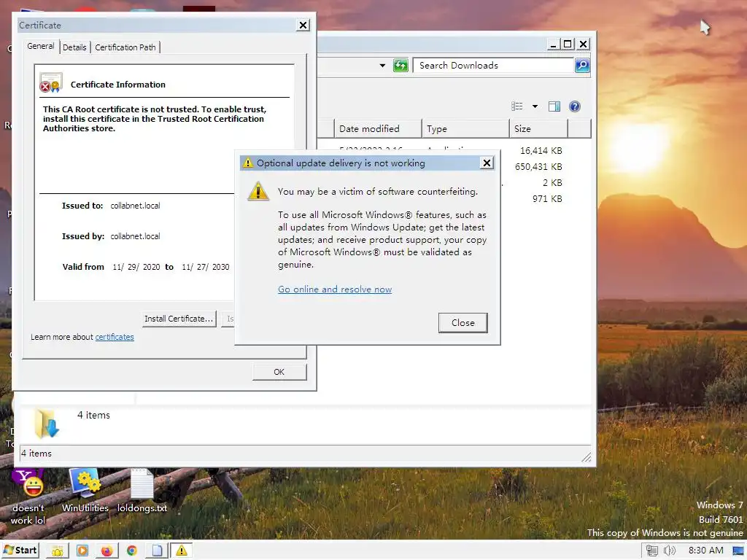Click the change view icon in Explorer
Image resolution: width=747 pixels, height=560 pixels.
(517, 106)
